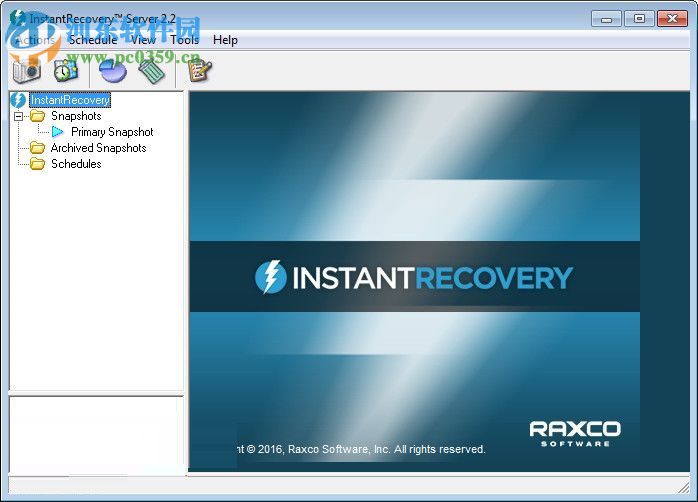Click the Snapshots folder icon

(37, 116)
